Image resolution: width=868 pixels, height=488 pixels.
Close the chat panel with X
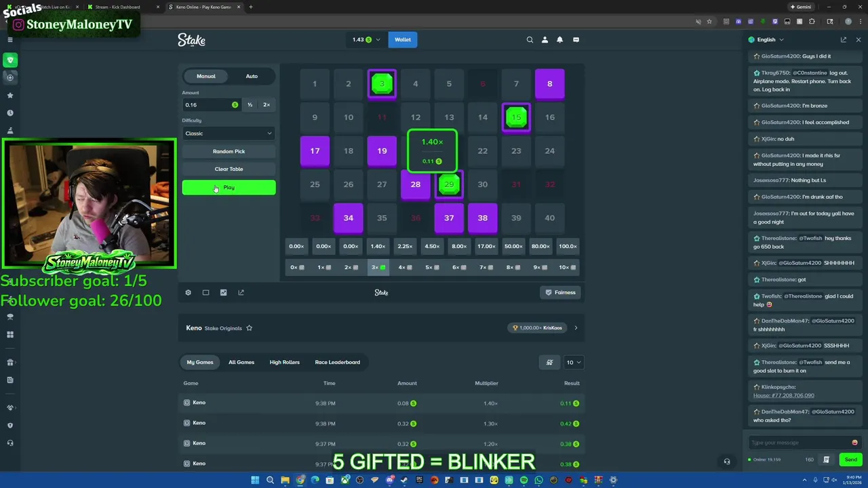coord(858,40)
